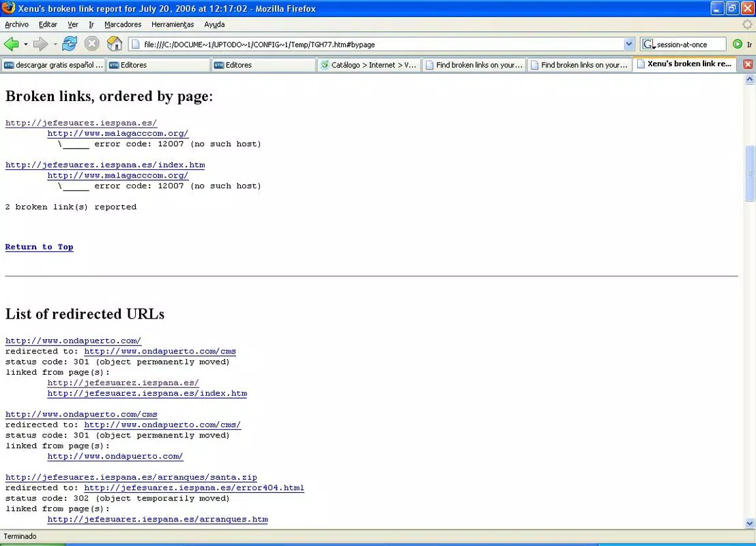Click the Firefox logo in title bar

8,8
